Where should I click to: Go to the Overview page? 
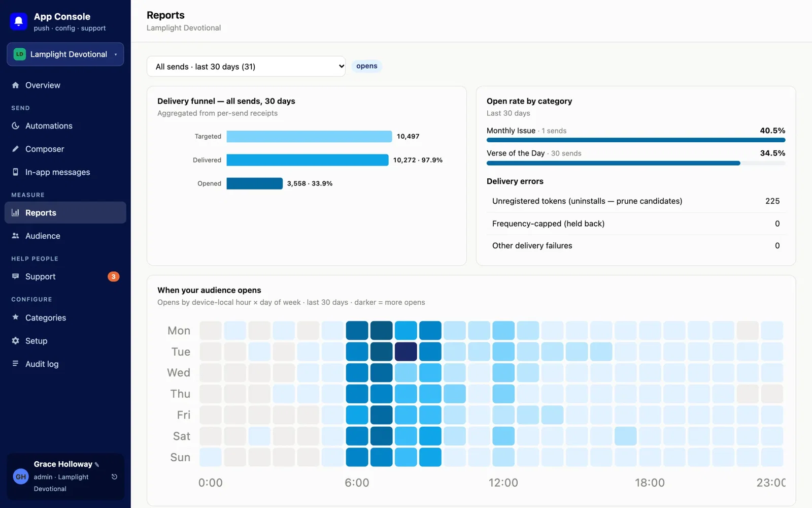click(x=65, y=85)
